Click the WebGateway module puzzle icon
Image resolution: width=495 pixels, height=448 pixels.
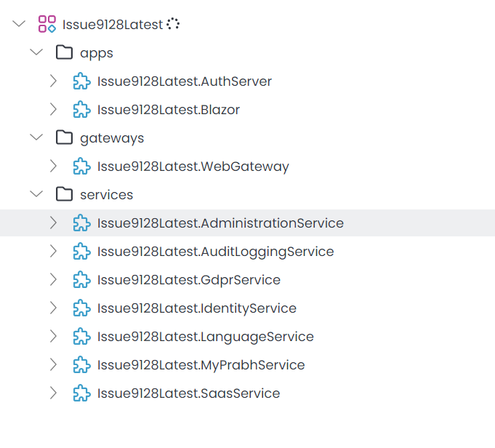[x=82, y=167]
